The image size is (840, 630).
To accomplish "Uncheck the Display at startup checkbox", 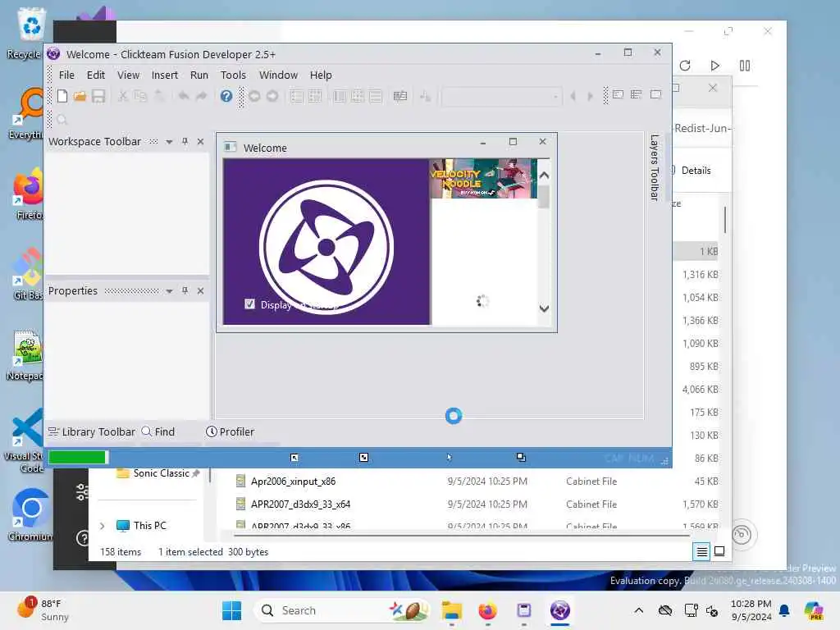I will tap(249, 304).
